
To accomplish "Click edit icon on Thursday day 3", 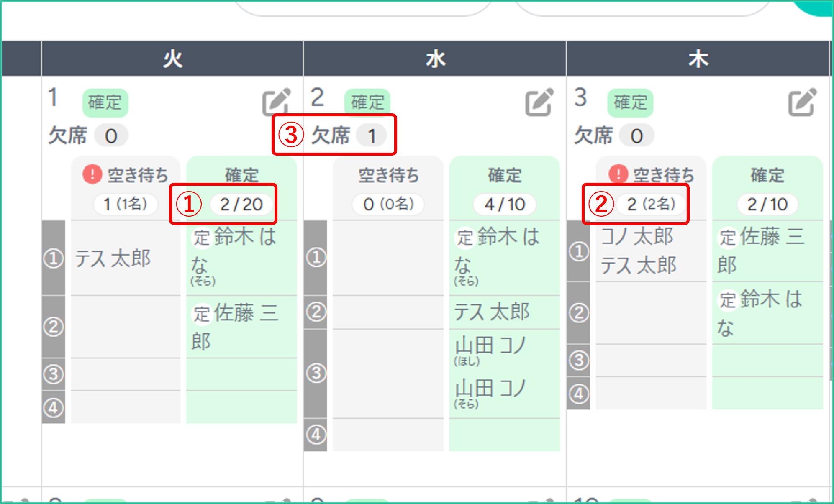I will (802, 102).
